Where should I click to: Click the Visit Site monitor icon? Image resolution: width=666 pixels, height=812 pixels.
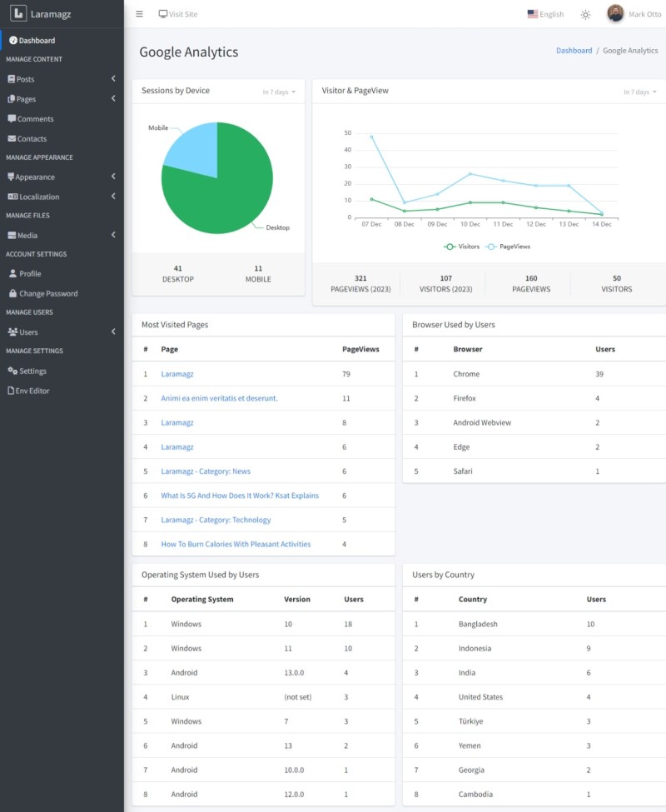pos(163,14)
